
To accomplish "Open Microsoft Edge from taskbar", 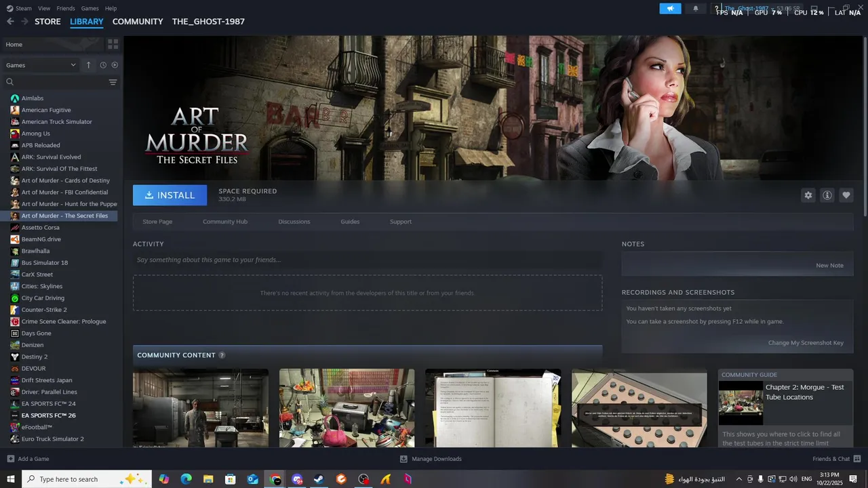I will pyautogui.click(x=186, y=479).
